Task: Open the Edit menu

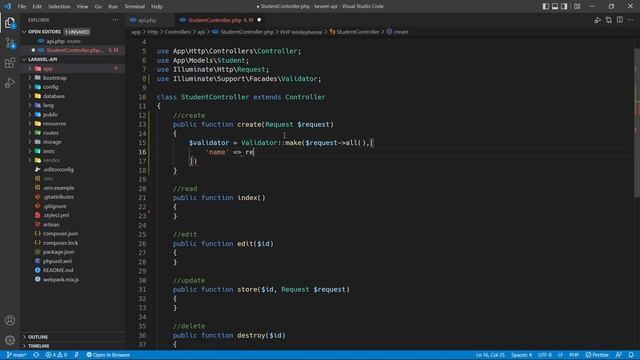Action: [x=37, y=7]
